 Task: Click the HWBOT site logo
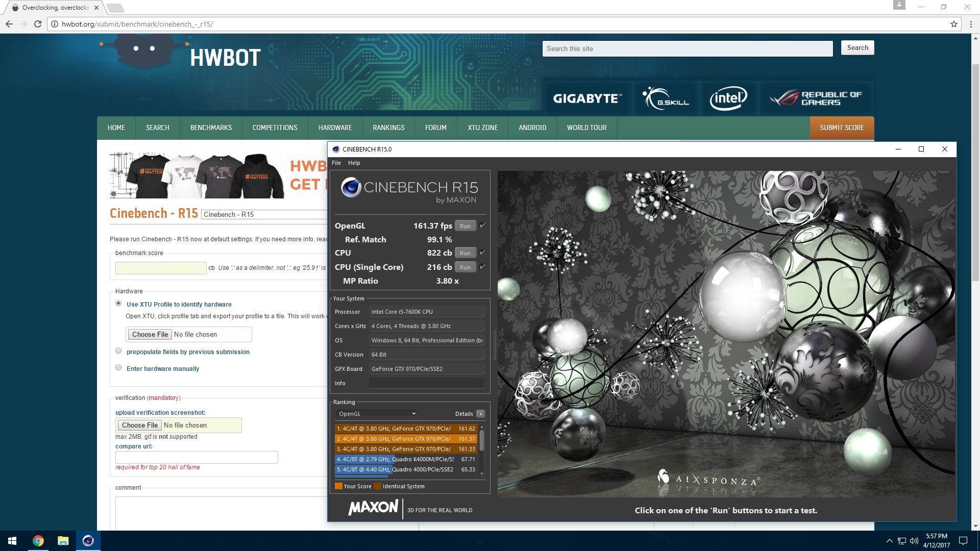click(x=225, y=58)
